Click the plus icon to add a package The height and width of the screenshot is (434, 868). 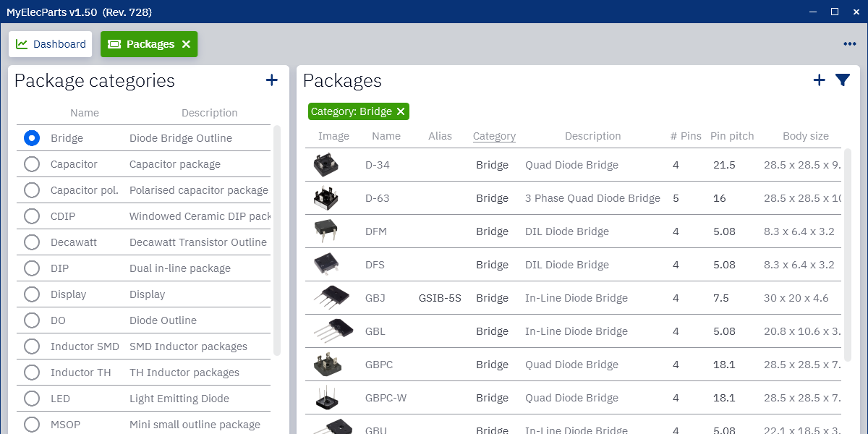pyautogui.click(x=819, y=80)
